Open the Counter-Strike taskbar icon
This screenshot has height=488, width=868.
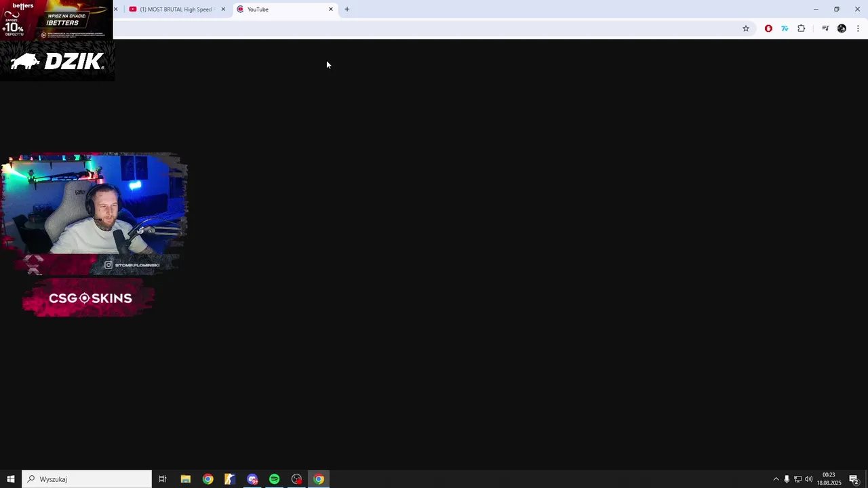coord(230,479)
